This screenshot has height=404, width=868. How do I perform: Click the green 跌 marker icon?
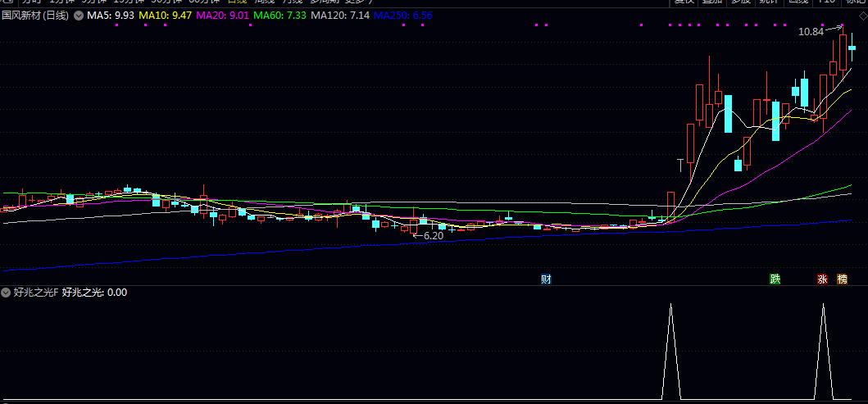coord(775,279)
